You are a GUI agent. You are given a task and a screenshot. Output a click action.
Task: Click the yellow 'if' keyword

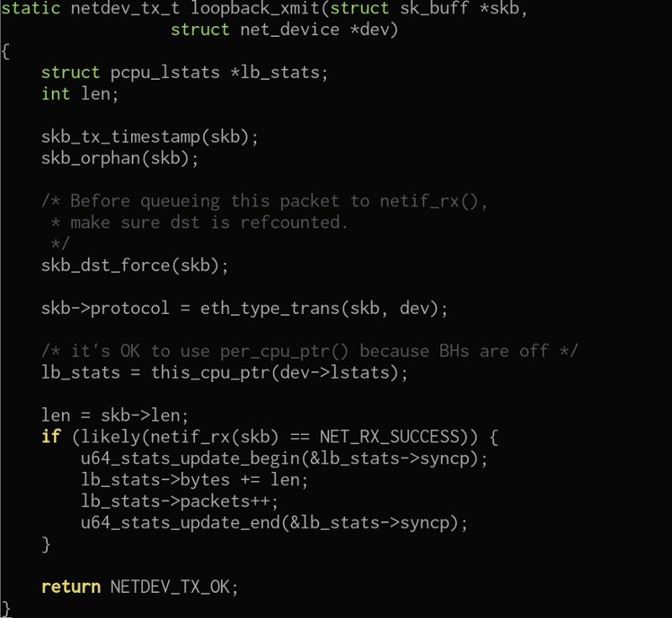[51, 437]
